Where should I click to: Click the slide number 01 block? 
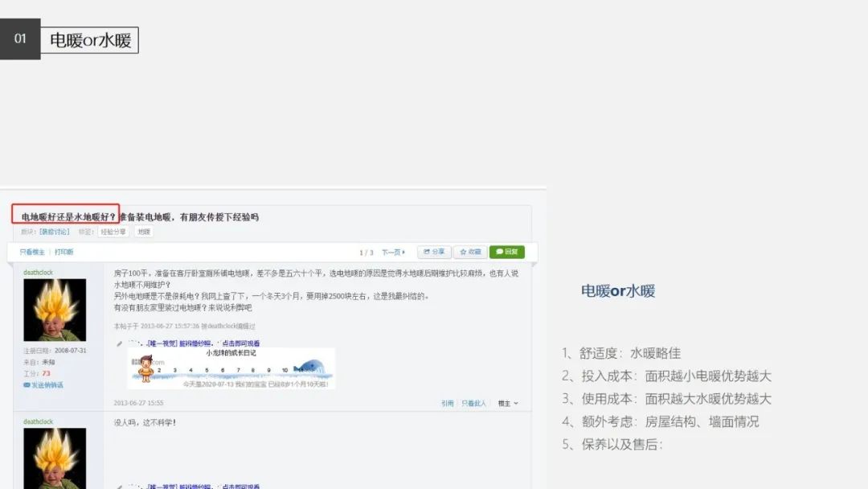20,39
